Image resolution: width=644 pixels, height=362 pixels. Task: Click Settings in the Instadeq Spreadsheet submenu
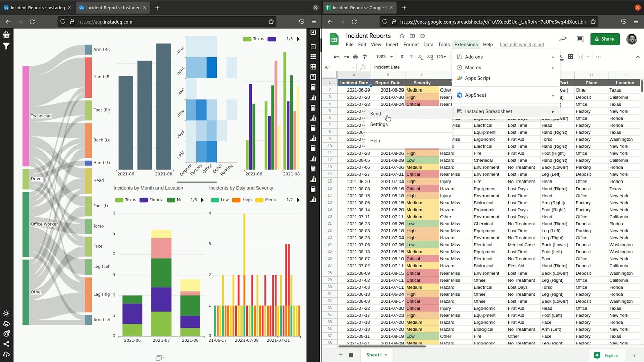pyautogui.click(x=409, y=124)
